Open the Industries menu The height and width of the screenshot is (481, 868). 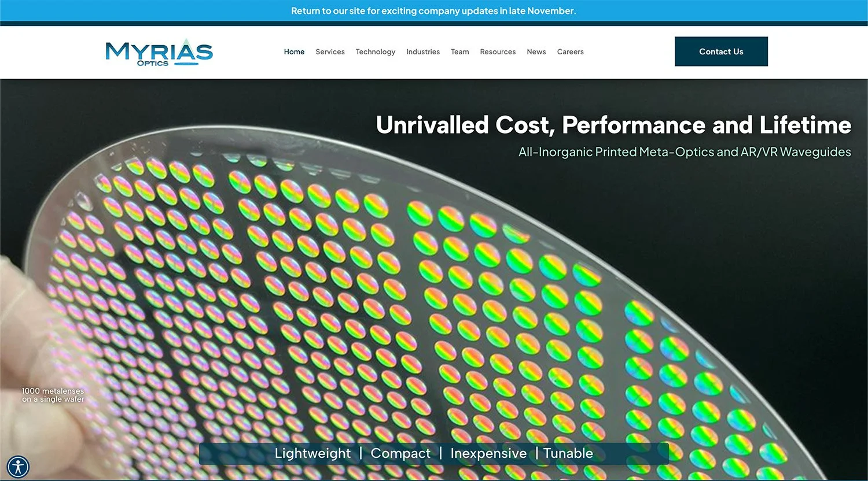423,51
